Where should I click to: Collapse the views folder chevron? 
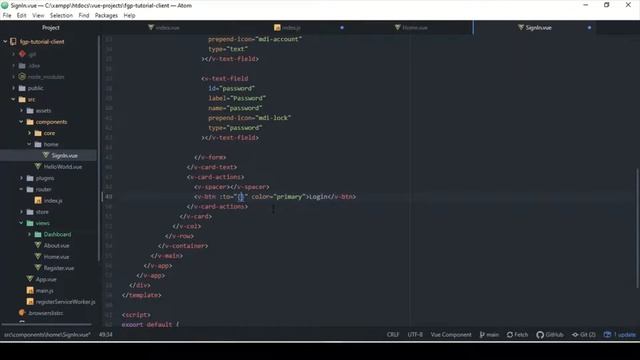coord(21,223)
